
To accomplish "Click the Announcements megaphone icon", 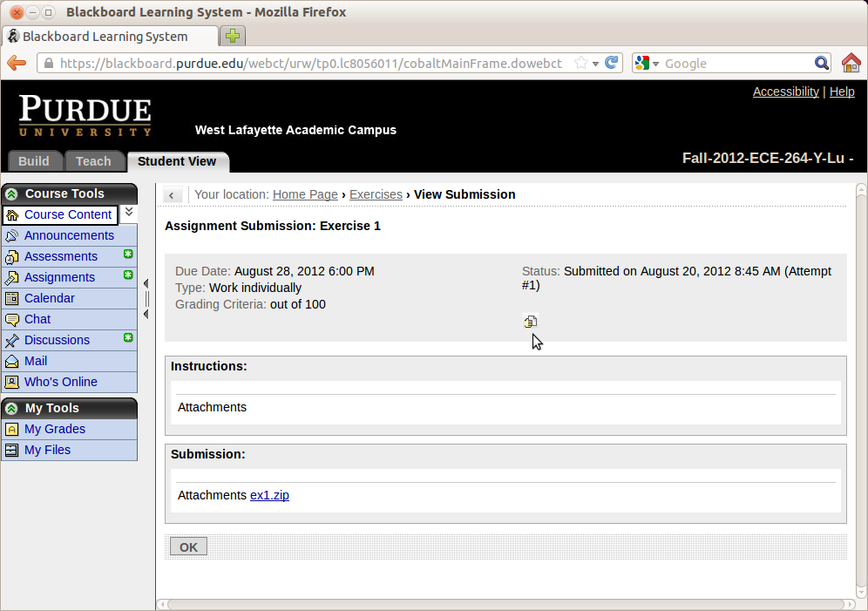I will [11, 236].
